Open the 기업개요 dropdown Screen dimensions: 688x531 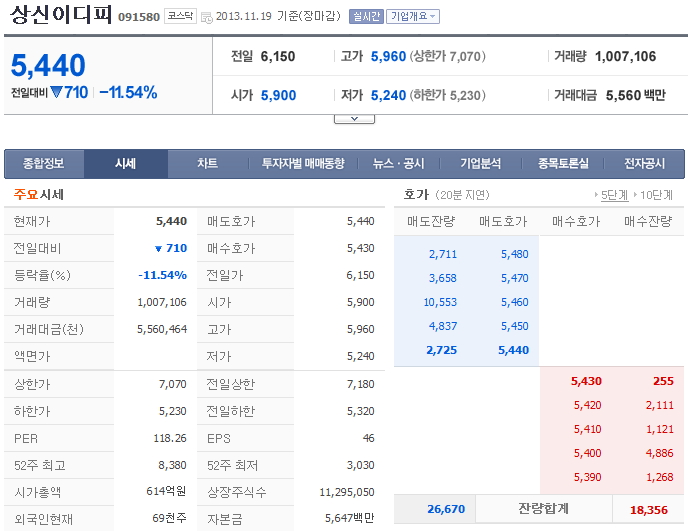click(x=412, y=17)
